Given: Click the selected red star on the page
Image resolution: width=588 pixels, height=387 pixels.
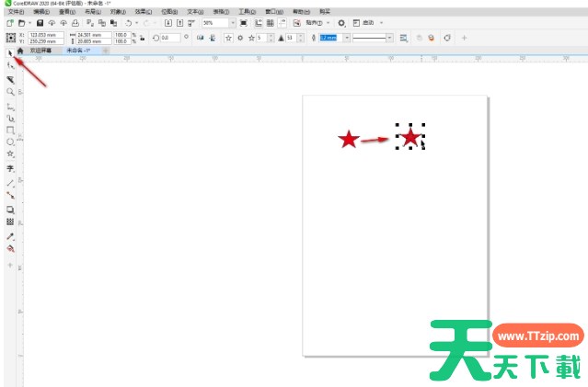Looking at the screenshot, I should 410,137.
